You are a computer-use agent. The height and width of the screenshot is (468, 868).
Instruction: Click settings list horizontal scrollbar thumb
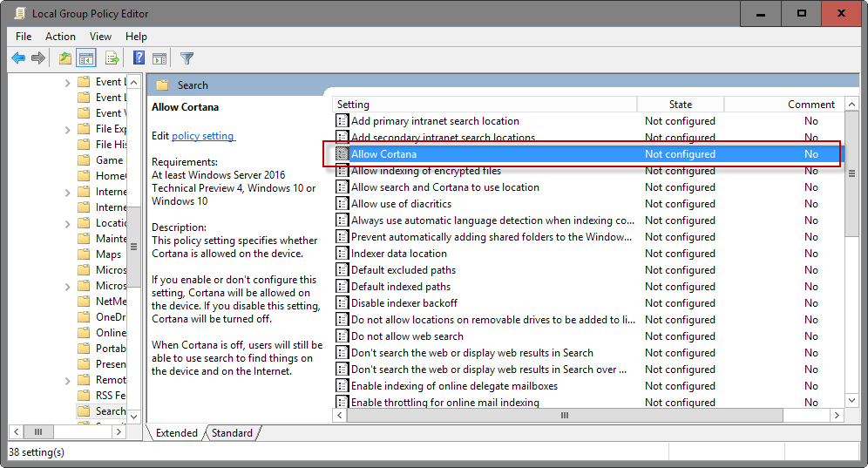[565, 416]
